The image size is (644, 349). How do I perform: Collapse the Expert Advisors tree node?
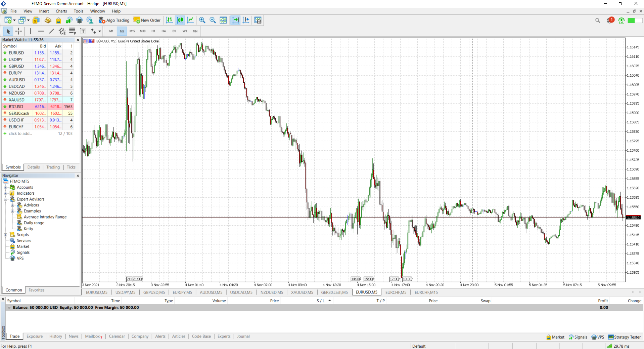coord(5,199)
